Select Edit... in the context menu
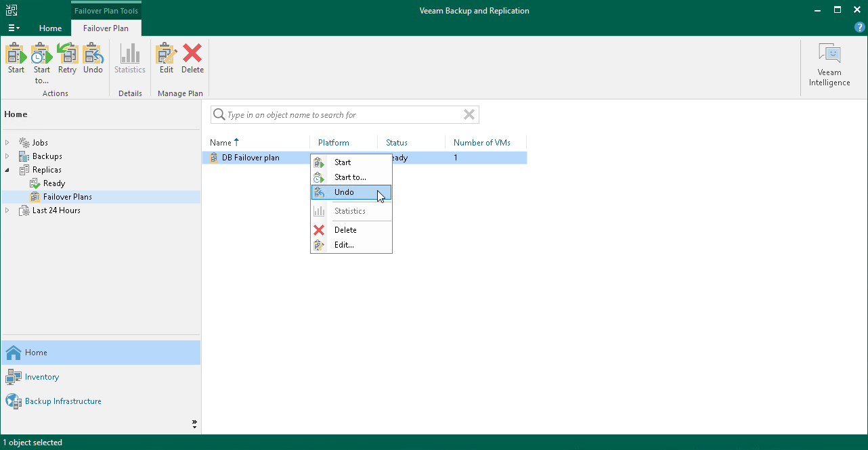The image size is (868, 450). pyautogui.click(x=349, y=244)
